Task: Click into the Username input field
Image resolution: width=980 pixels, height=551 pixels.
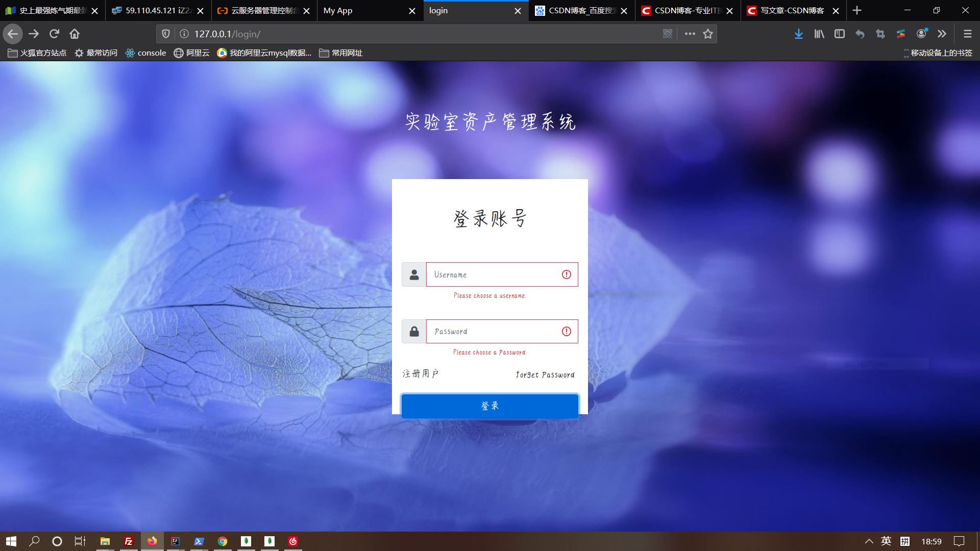Action: 493,274
